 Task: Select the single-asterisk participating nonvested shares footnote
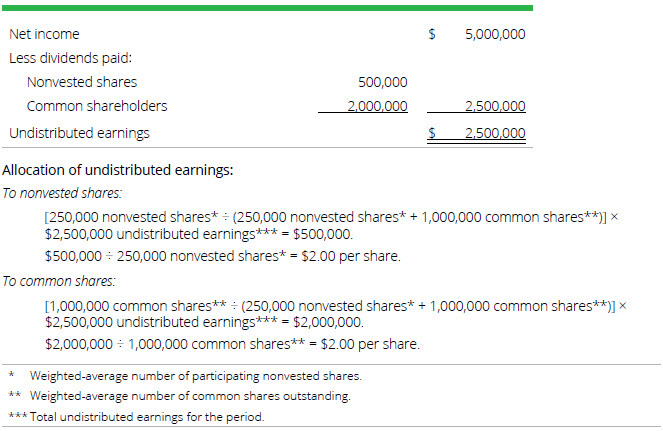(195, 376)
